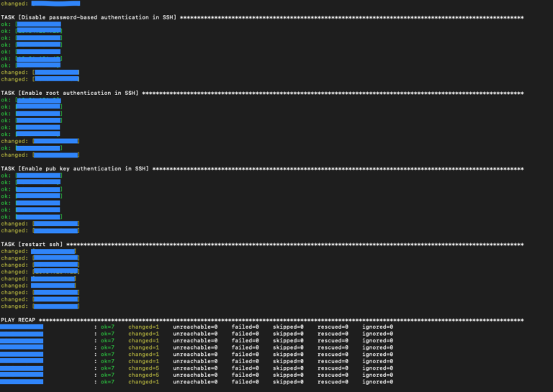Image resolution: width=553 pixels, height=392 pixels.
Task: Click the last 'ok:' entry under Enable root authentication
Action: click(x=32, y=148)
